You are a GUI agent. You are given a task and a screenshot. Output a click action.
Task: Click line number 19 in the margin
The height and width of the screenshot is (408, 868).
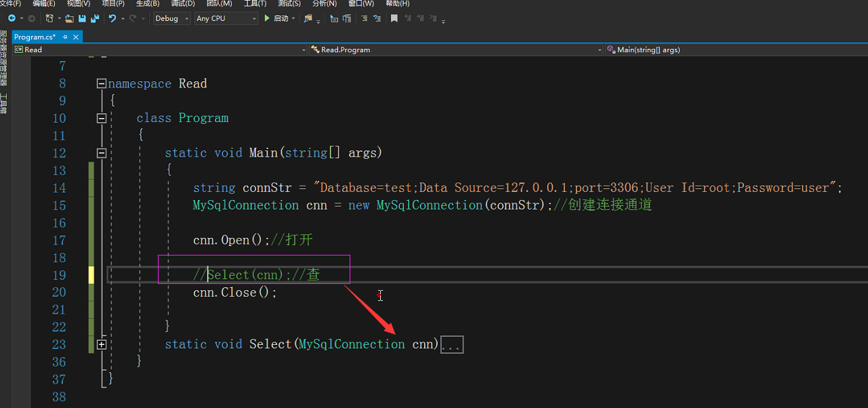(x=59, y=274)
